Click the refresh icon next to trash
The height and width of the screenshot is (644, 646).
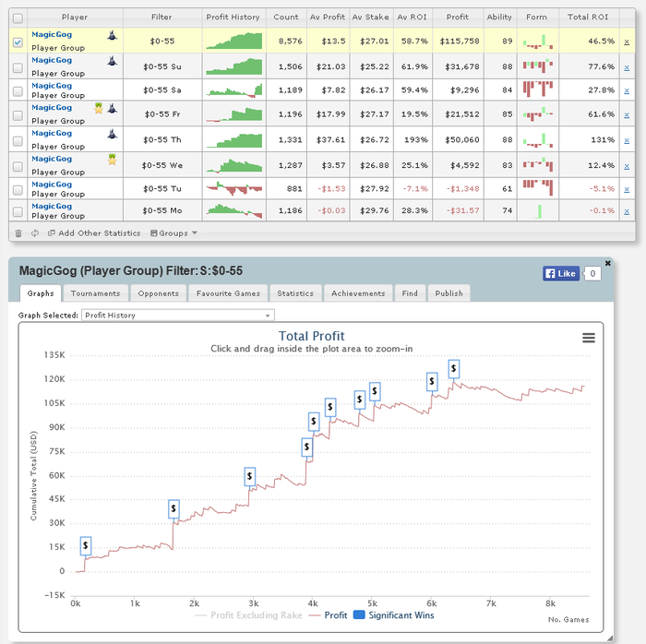pos(35,233)
